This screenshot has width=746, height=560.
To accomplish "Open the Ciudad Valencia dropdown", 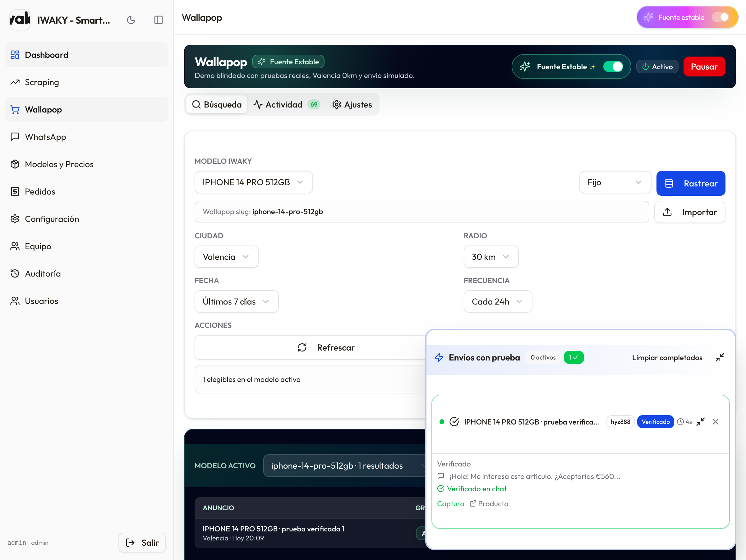I will click(x=227, y=257).
